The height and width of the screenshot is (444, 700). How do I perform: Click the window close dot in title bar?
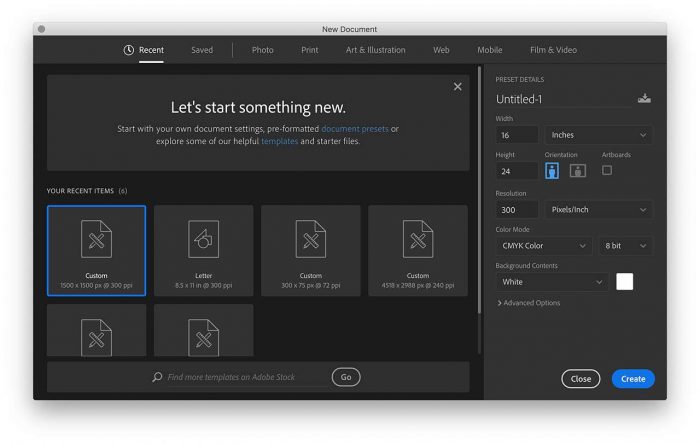42,29
